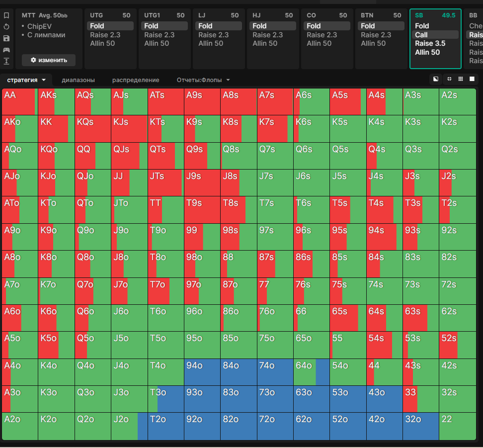Click the 32o hand cell
483x448 pixels.
pos(421,427)
